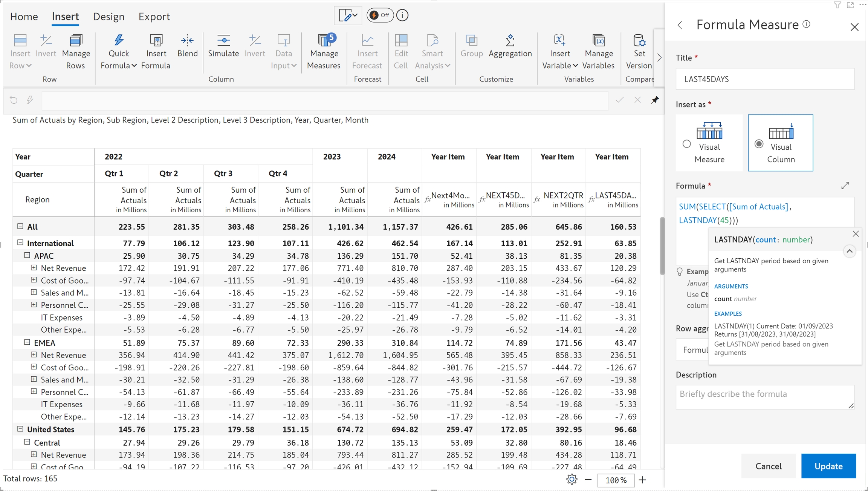The image size is (868, 491).
Task: Open settings gear near zoom control
Action: click(572, 479)
